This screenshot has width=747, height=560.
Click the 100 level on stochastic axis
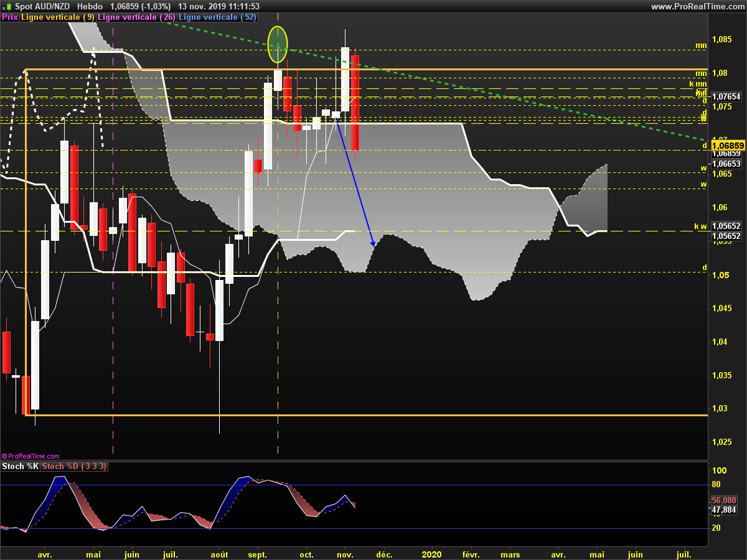pyautogui.click(x=718, y=471)
